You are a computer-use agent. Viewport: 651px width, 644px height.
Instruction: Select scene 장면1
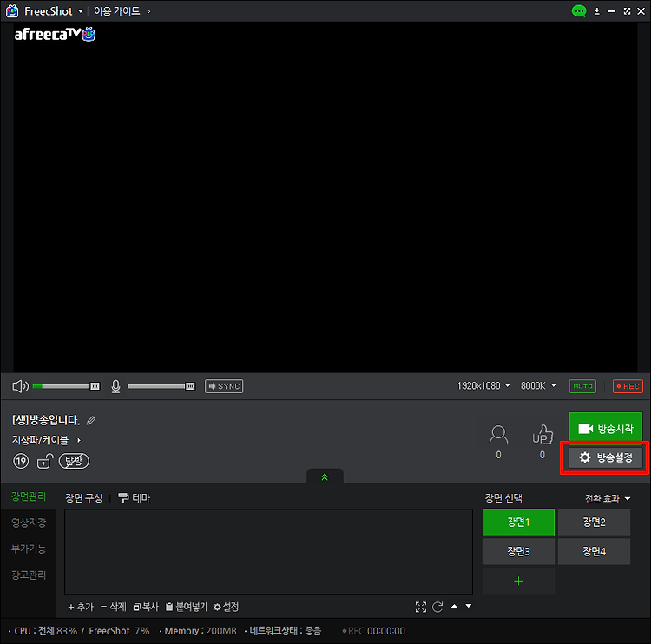click(x=518, y=522)
